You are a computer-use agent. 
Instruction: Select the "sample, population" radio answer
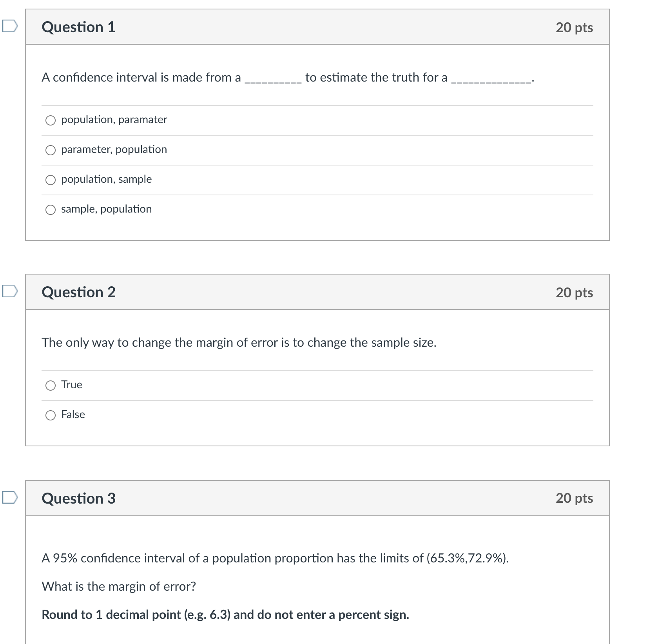(51, 210)
